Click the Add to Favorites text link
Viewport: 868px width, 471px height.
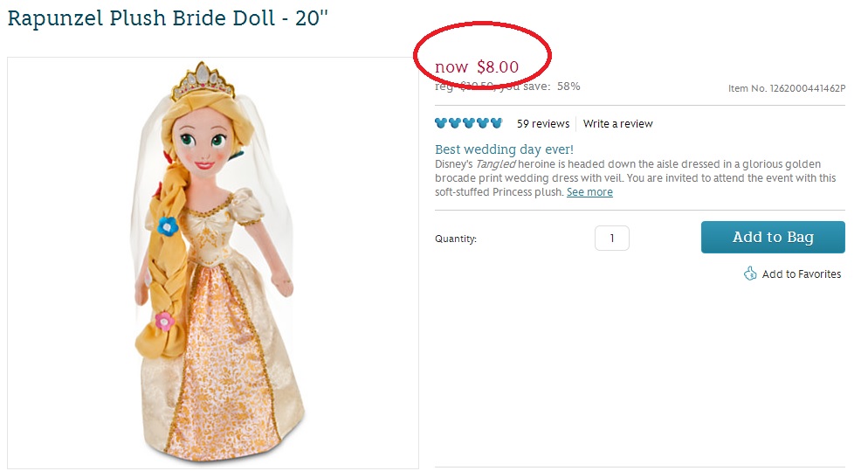tap(802, 274)
